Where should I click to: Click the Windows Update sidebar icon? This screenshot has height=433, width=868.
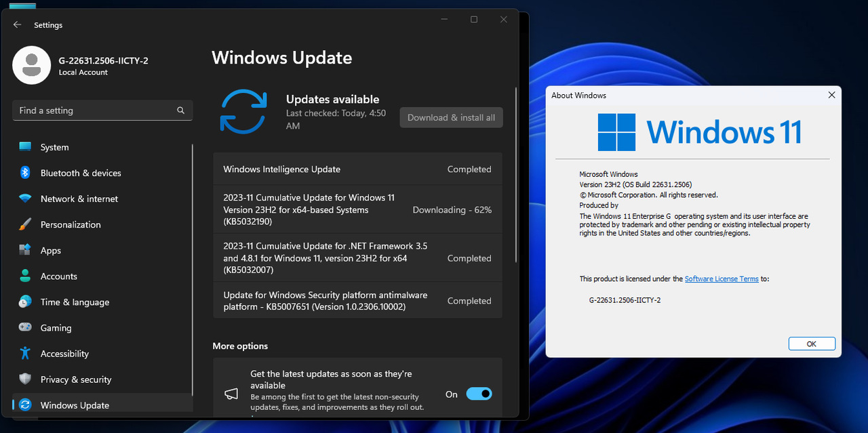pos(25,405)
